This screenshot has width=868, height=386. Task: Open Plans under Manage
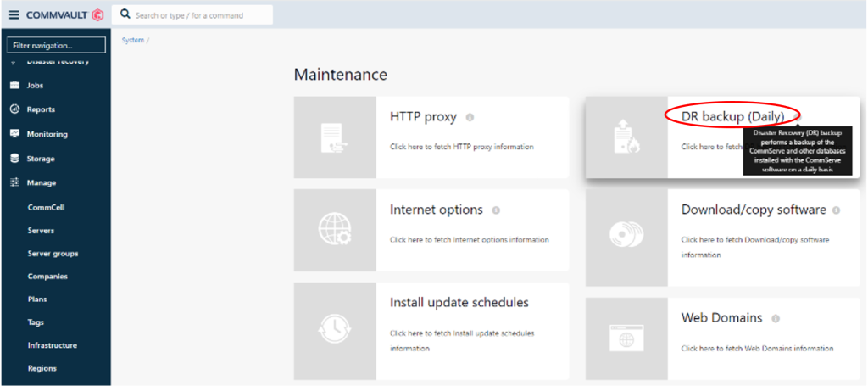[x=37, y=299]
